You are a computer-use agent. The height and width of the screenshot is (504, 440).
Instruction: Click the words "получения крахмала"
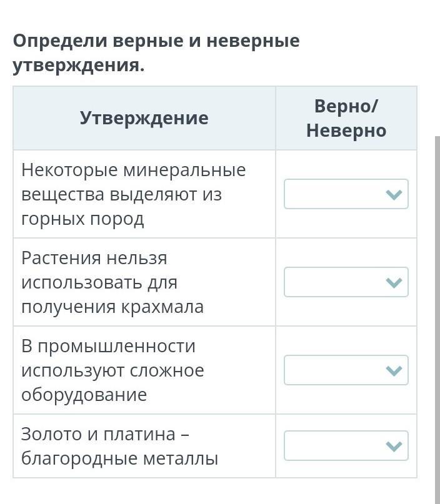112,307
